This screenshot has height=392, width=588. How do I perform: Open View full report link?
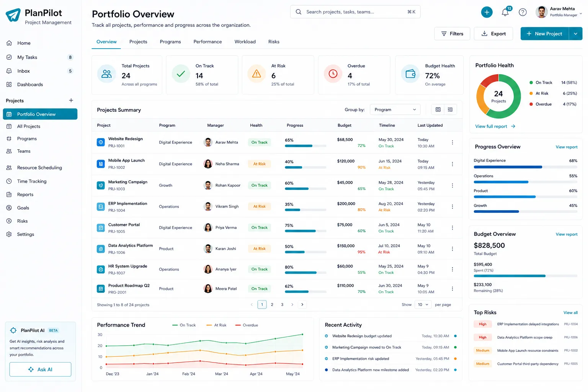[495, 126]
